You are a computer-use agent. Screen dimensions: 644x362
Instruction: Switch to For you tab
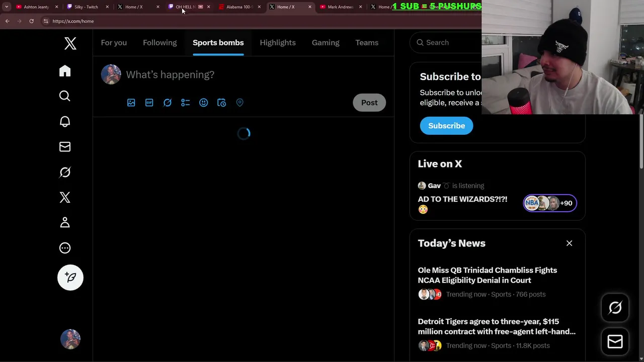tap(114, 43)
